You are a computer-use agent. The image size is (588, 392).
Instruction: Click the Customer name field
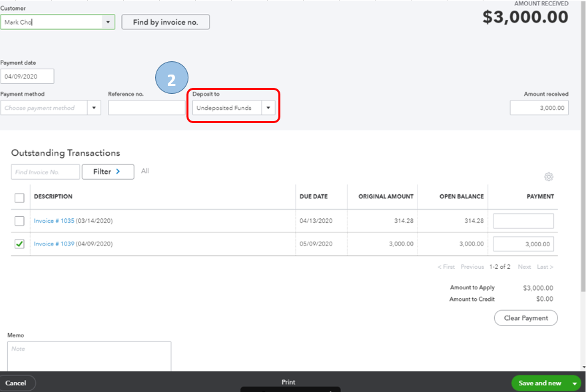pyautogui.click(x=52, y=22)
